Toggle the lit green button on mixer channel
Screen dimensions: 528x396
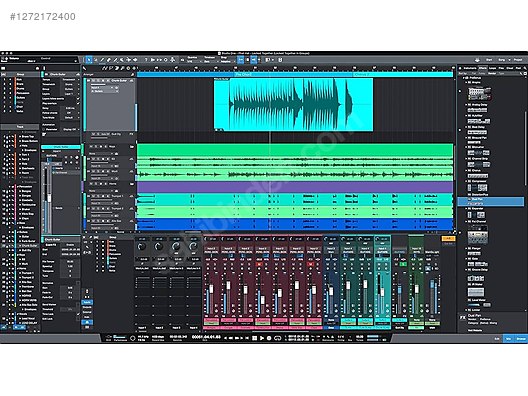(x=403, y=264)
